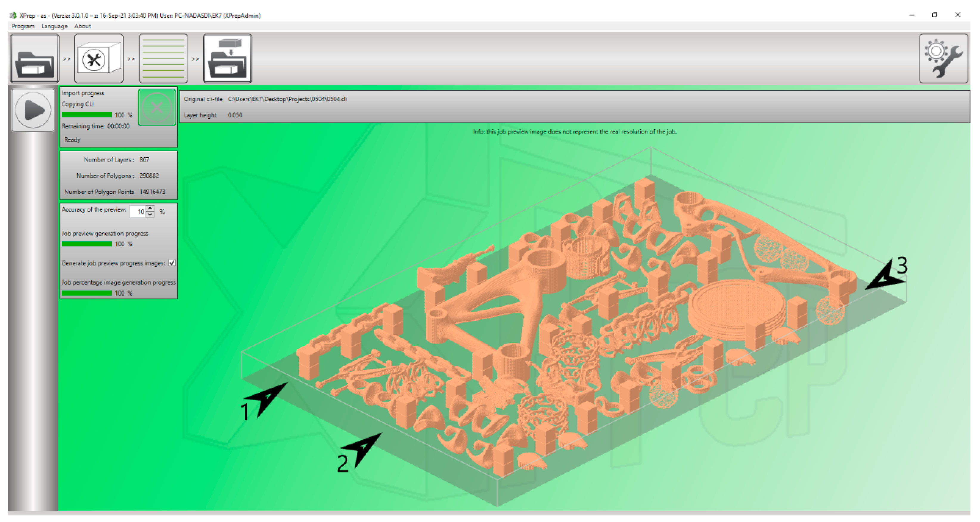The height and width of the screenshot is (522, 980).
Task: Toggle Generate job preview progress images checkbox
Action: pos(172,263)
